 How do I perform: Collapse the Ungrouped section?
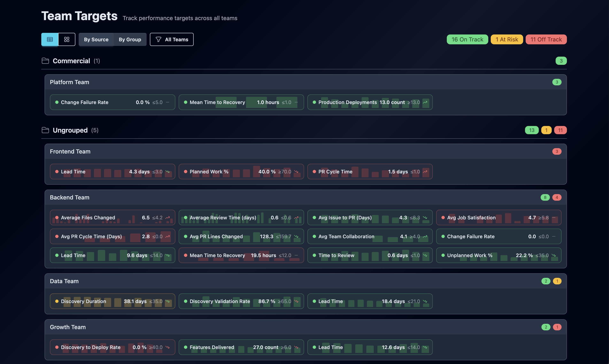click(x=70, y=130)
